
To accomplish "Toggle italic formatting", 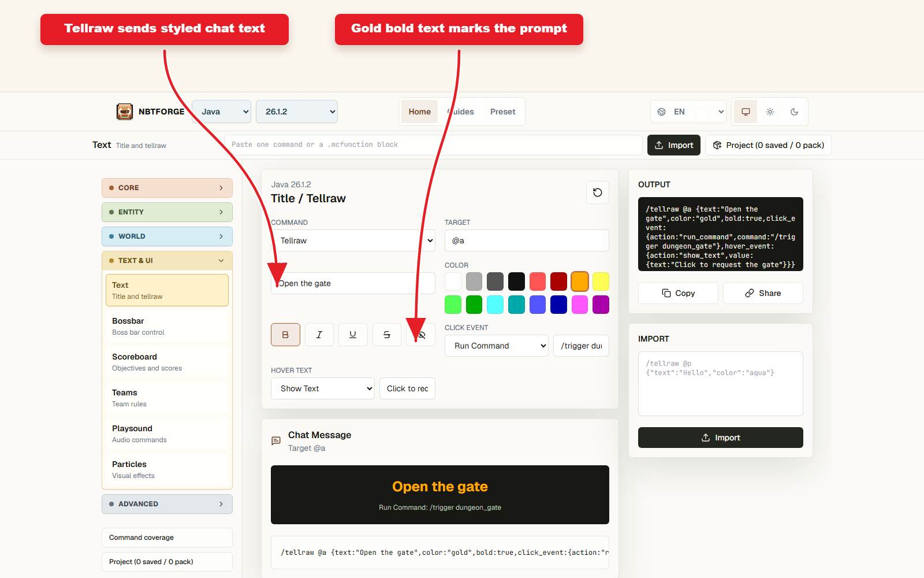I will click(319, 335).
